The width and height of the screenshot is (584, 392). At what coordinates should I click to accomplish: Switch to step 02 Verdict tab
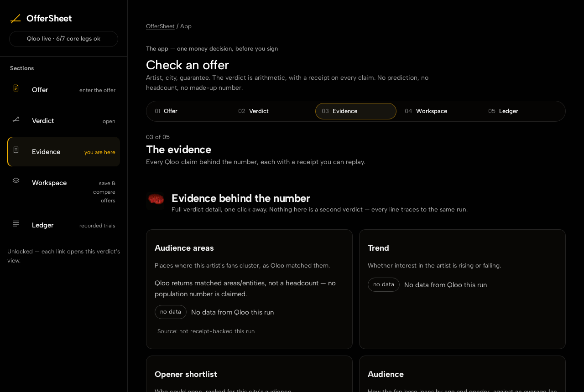pyautogui.click(x=272, y=111)
